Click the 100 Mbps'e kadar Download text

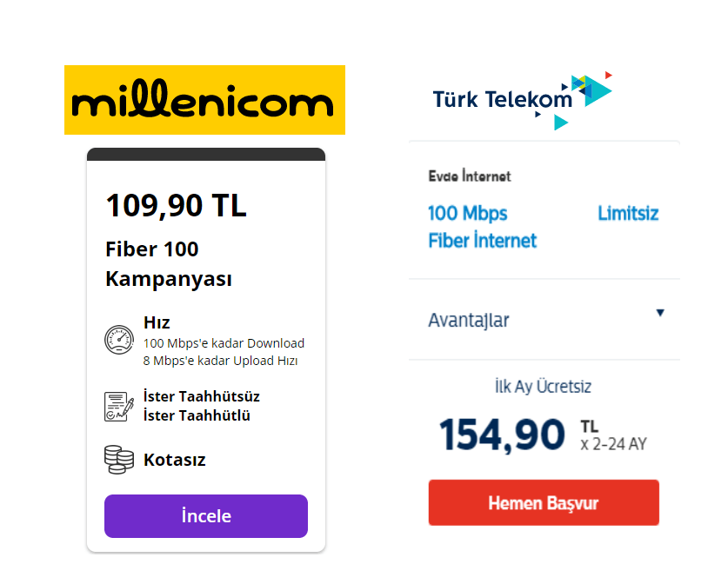224,343
